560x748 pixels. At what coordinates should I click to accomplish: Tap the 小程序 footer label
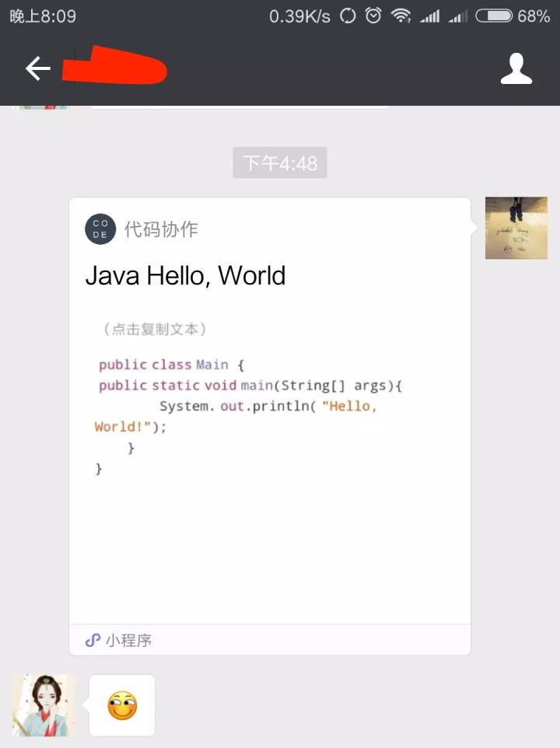[129, 640]
